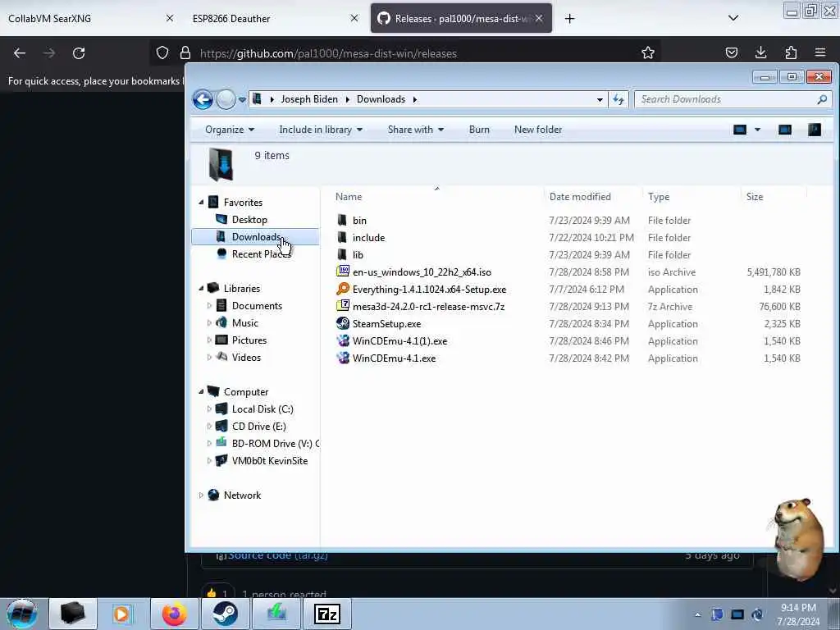The width and height of the screenshot is (840, 630).
Task: Click the search magnifier in Search Downloads
Action: click(x=822, y=99)
